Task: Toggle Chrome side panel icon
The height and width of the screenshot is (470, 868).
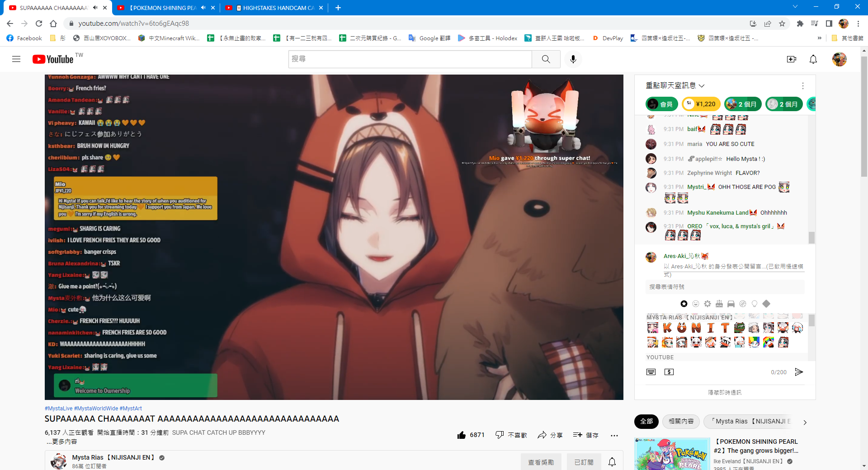Action: pyautogui.click(x=829, y=23)
